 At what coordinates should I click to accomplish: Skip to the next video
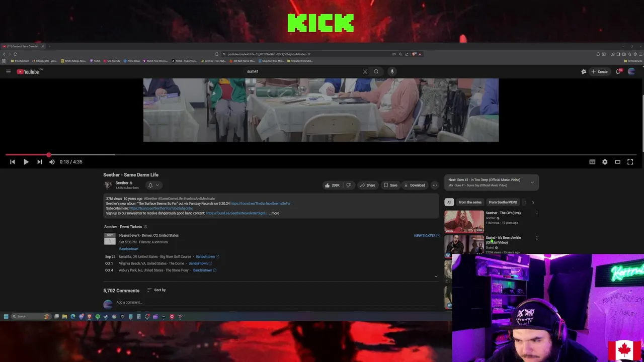click(39, 162)
